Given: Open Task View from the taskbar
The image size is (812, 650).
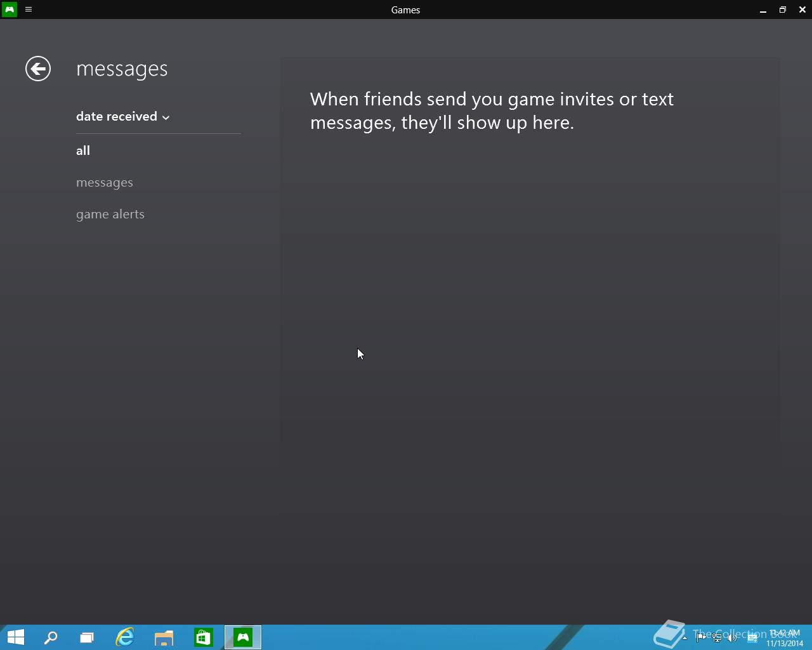Looking at the screenshot, I should [87, 637].
